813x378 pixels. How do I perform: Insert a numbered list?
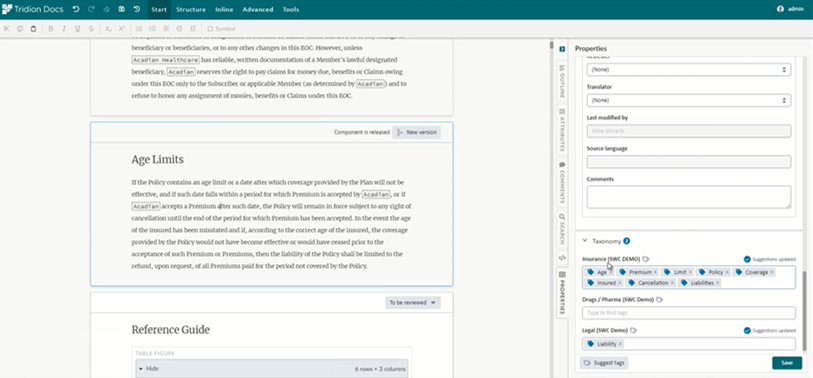pos(152,29)
